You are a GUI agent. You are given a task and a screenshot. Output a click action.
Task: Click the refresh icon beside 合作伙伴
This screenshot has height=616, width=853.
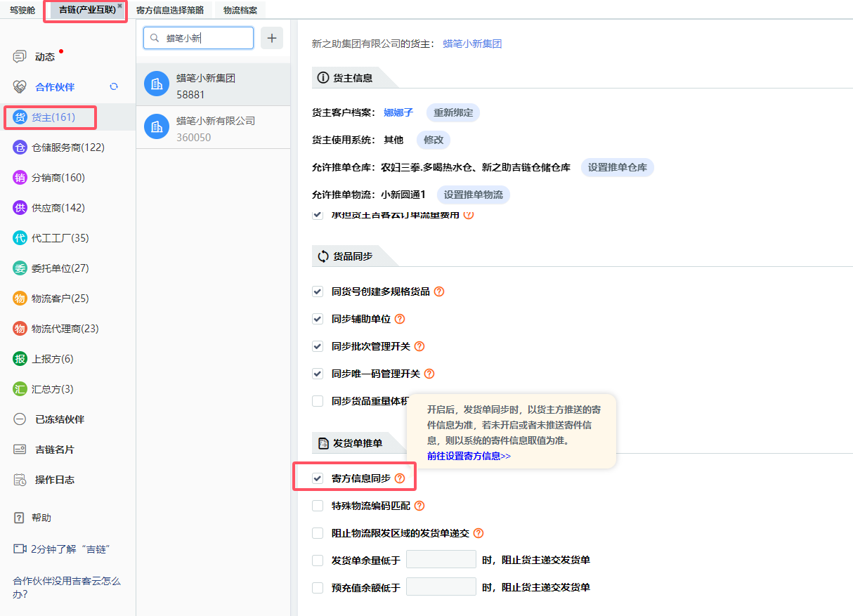tap(114, 86)
